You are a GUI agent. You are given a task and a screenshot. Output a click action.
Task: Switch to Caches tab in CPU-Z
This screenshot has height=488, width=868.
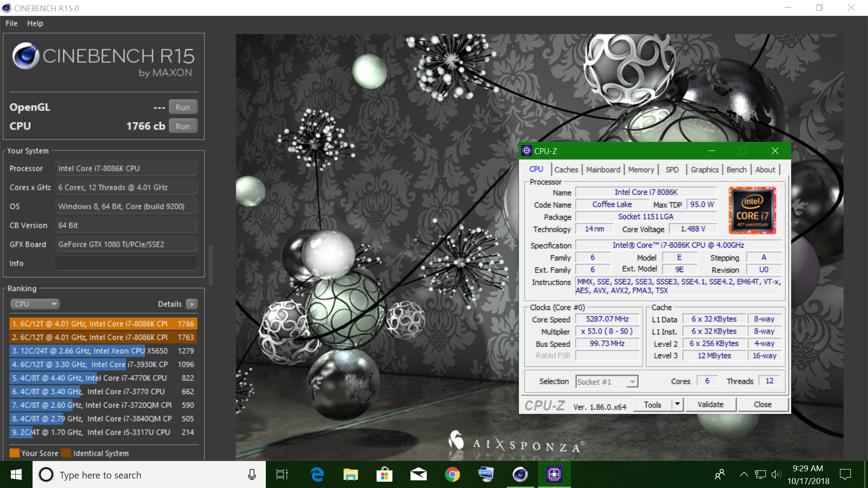pyautogui.click(x=566, y=169)
